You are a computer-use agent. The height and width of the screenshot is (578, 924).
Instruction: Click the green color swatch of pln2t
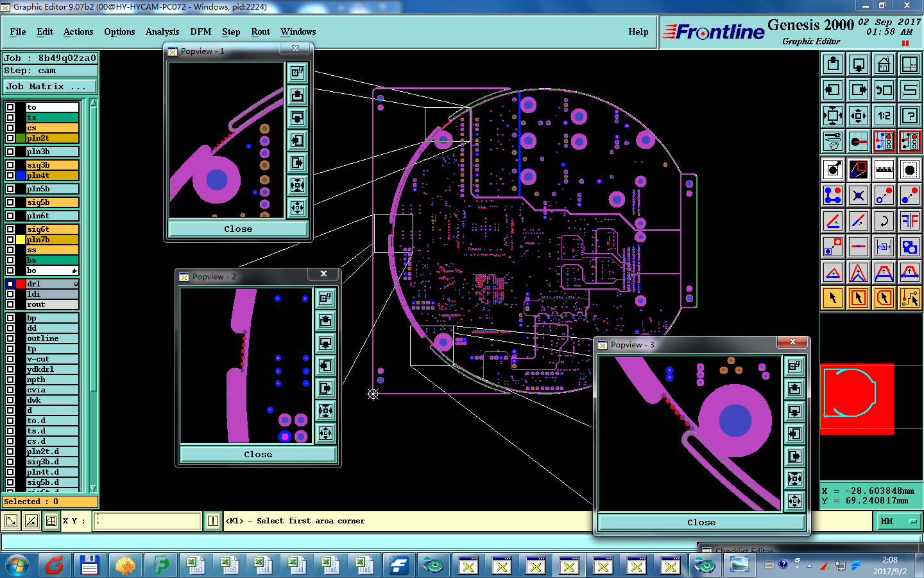[21, 138]
